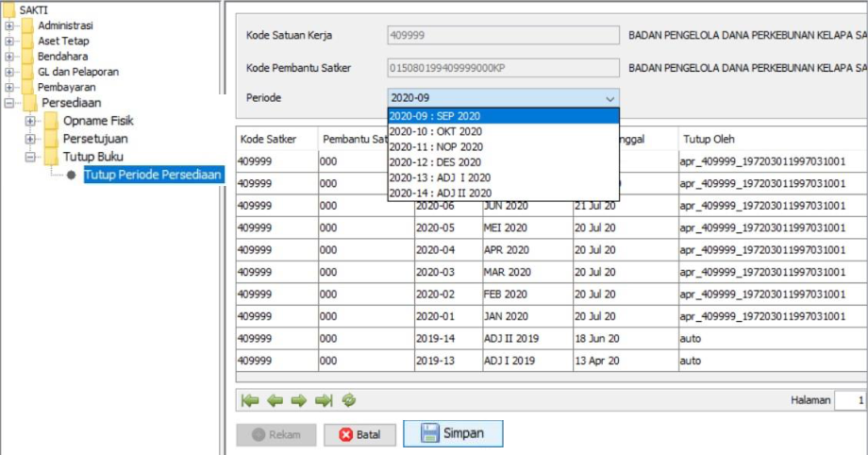
Task: Expand the Opname Fisik node
Action: (31, 121)
